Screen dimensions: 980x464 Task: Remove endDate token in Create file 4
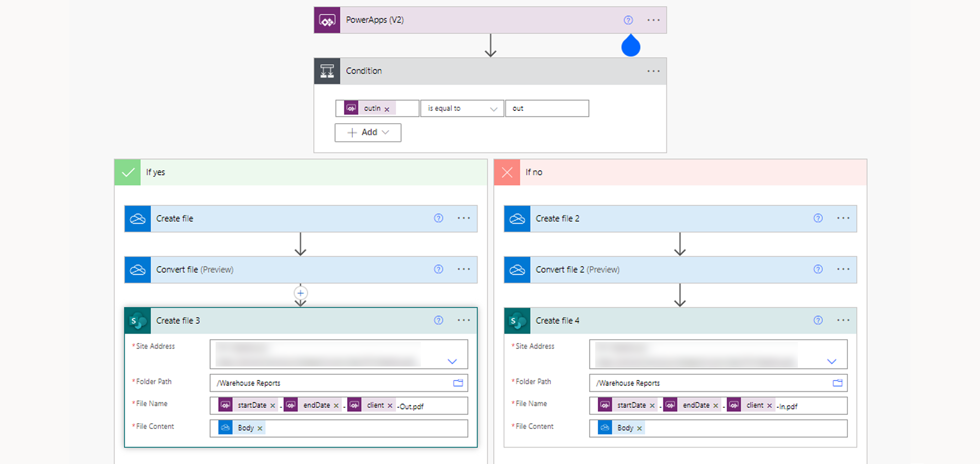pyautogui.click(x=716, y=406)
